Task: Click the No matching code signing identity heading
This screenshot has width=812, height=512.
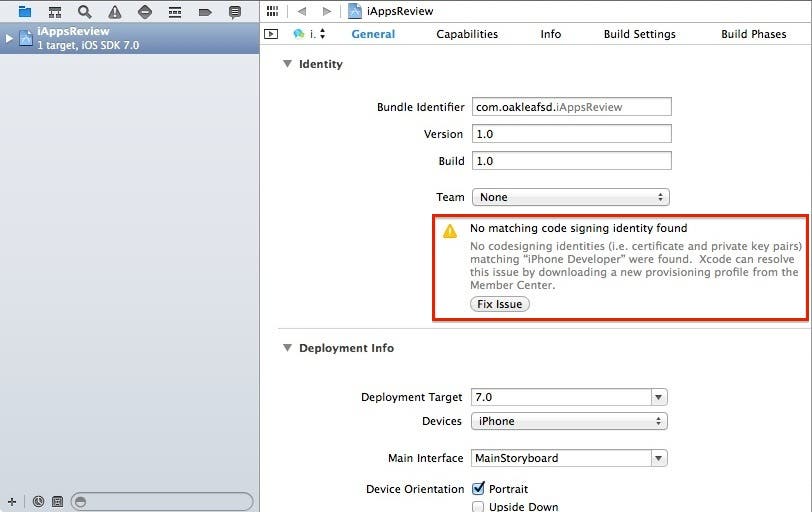Action: (578, 228)
